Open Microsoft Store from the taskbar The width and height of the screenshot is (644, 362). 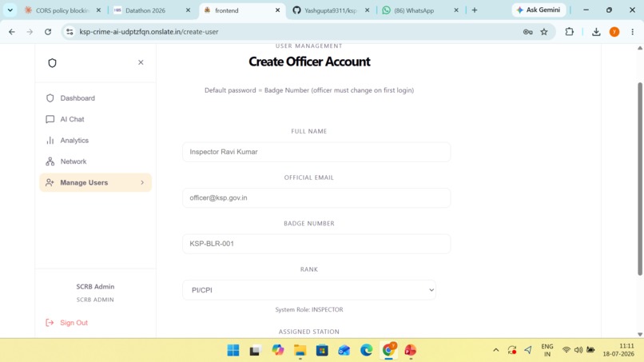pos(322,350)
